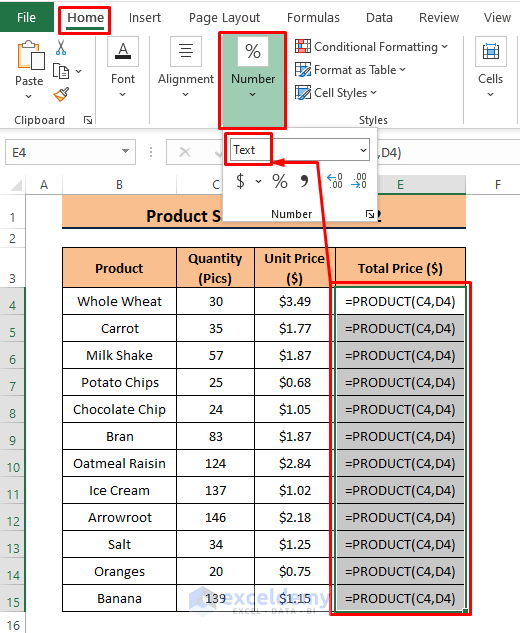Select the Milk Shake cell
This screenshot has width=520, height=633.
120,355
